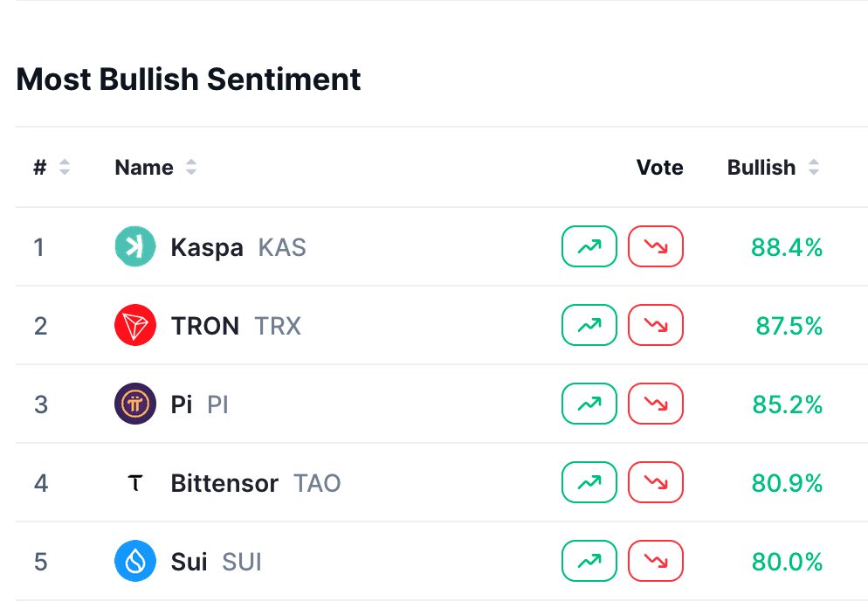Open the Bittensor coin page link
This screenshot has height=615, width=868.
pos(224,483)
